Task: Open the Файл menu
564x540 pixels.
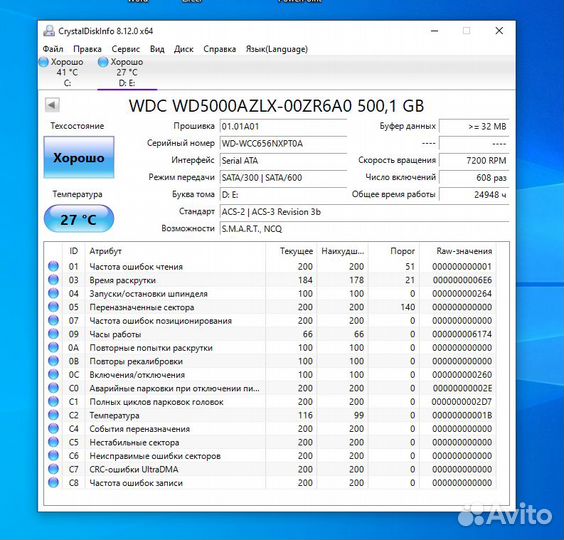Action: pos(53,49)
